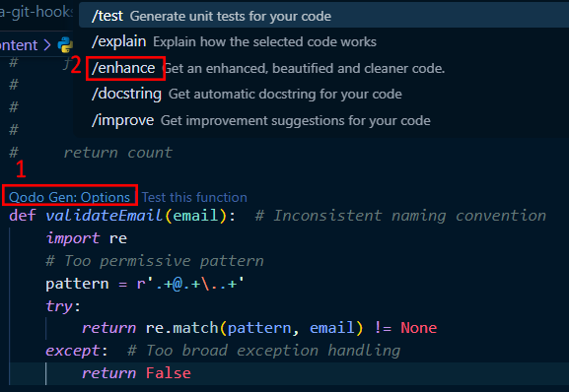Click the 'email' parameter in function definition
The height and width of the screenshot is (392, 569).
click(x=195, y=216)
